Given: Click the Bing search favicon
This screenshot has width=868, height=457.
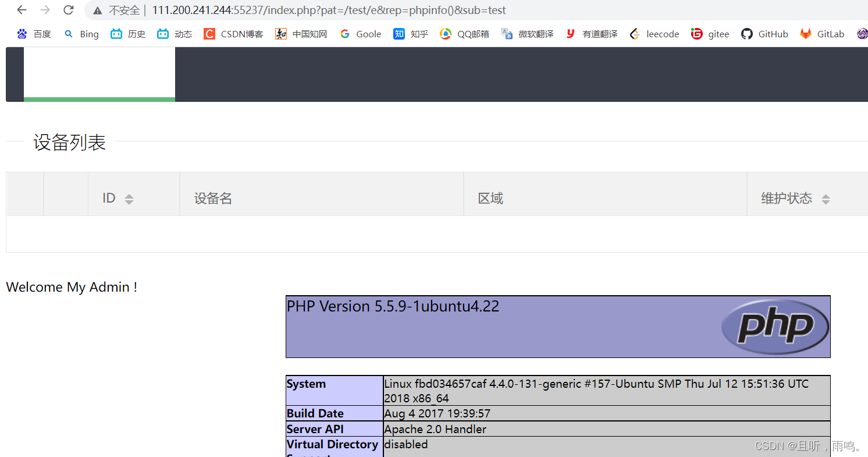Looking at the screenshot, I should 69,34.
